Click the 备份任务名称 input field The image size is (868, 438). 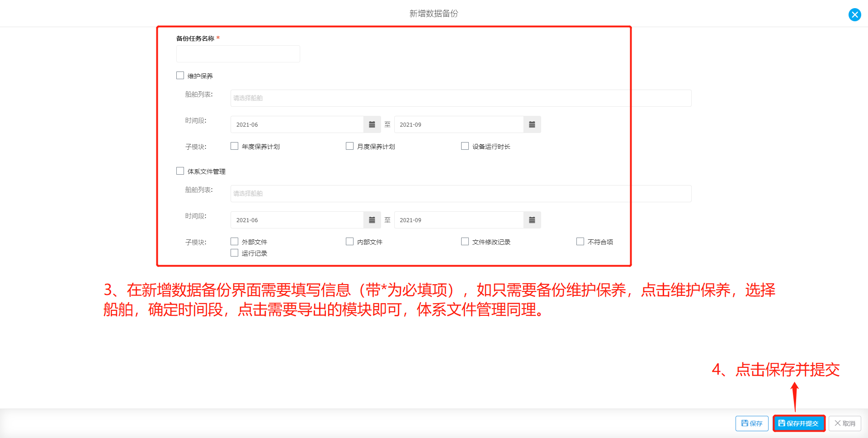(238, 54)
